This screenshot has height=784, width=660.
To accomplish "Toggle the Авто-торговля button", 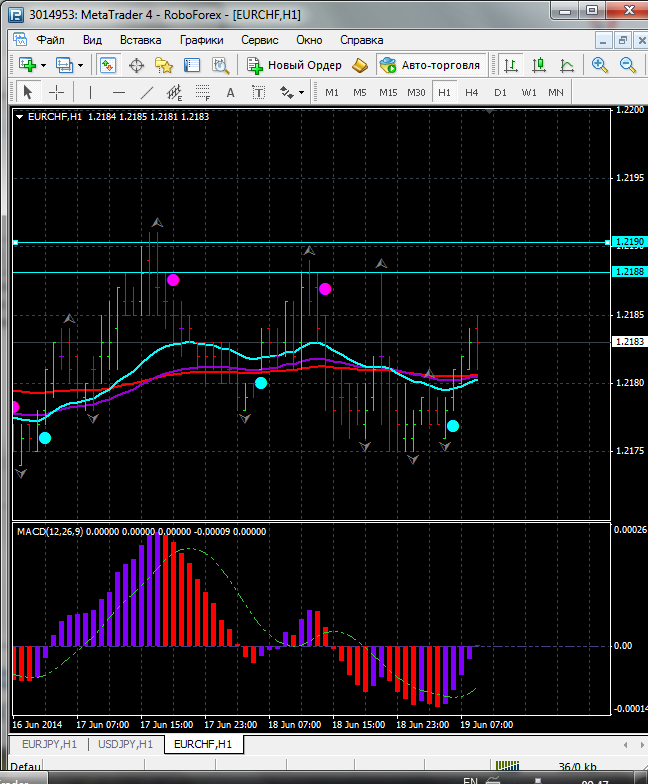I will pyautogui.click(x=430, y=65).
